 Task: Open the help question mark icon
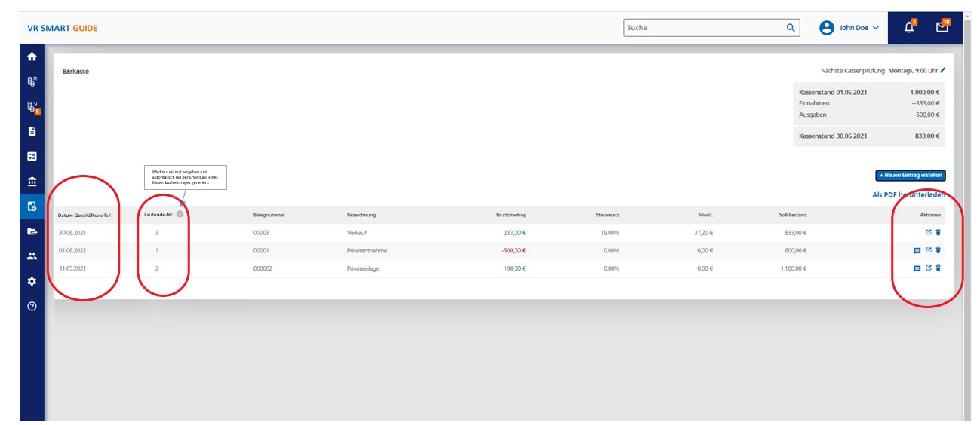pos(32,306)
